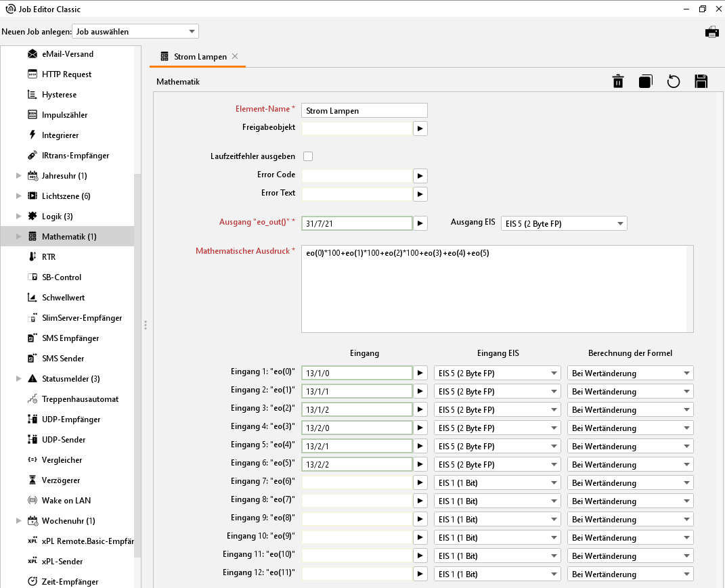Enable the Laufzeitfehler ausgeben checkbox
This screenshot has width=725, height=588.
pyautogui.click(x=308, y=156)
